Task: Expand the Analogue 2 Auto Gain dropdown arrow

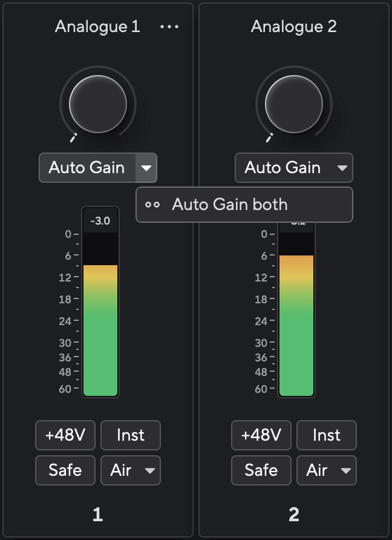Action: pyautogui.click(x=342, y=168)
